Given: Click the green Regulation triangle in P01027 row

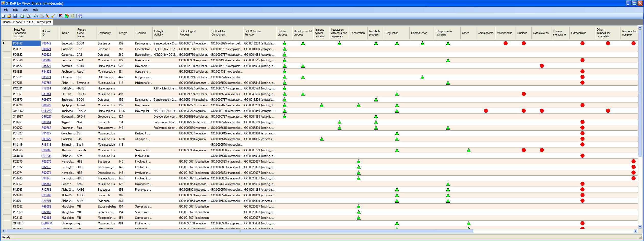Looking at the screenshot, I should pos(397,133).
